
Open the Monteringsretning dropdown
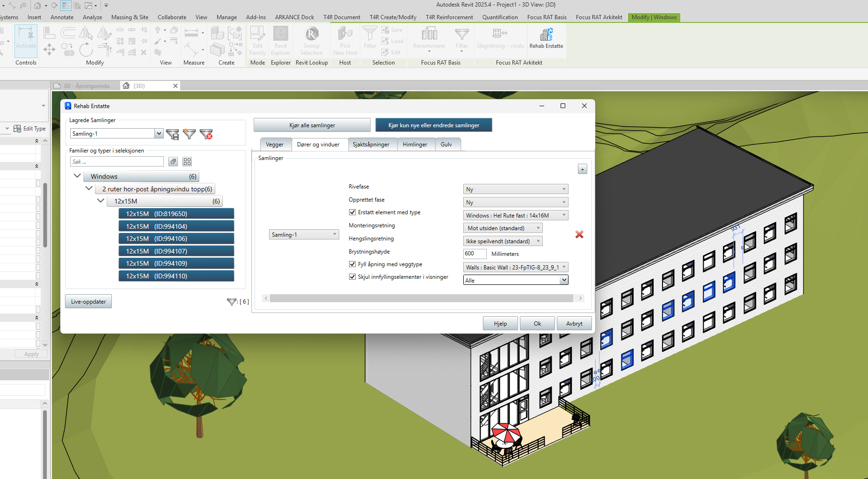click(502, 228)
